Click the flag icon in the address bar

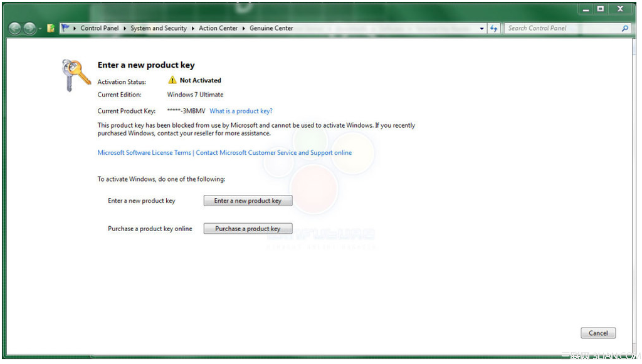tap(65, 28)
